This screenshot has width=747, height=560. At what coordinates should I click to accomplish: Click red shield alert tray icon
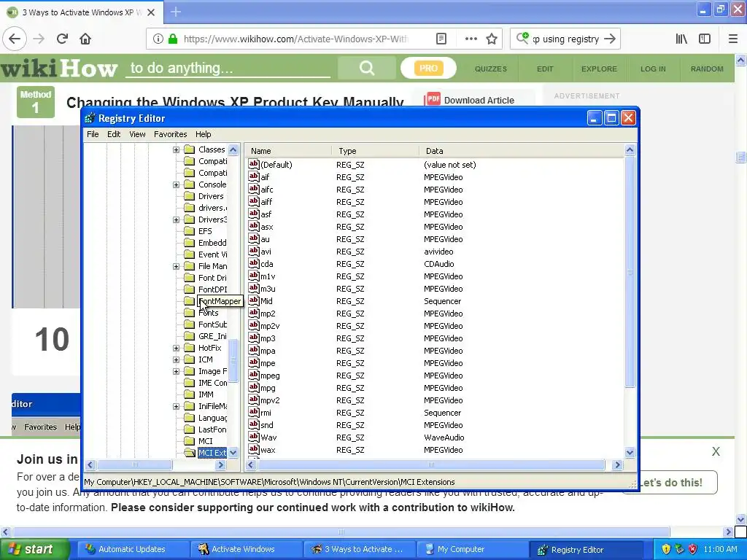pos(693,549)
